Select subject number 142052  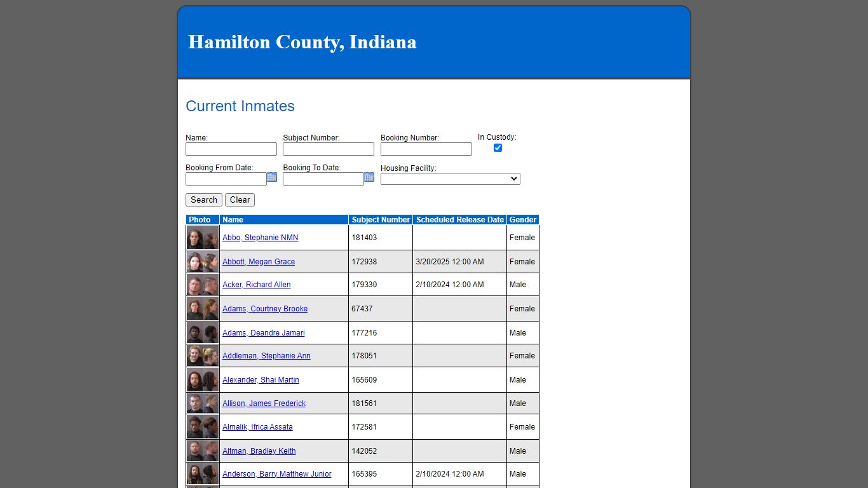pyautogui.click(x=364, y=451)
